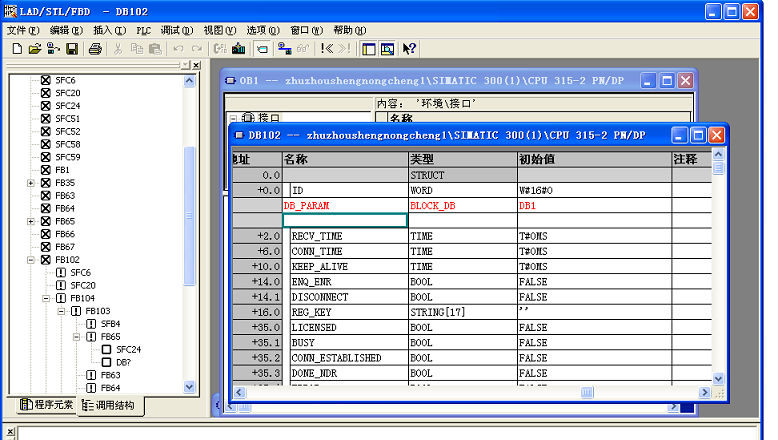The image size is (778, 440).
Task: Select the STRING[17] type cell
Action: pos(462,313)
